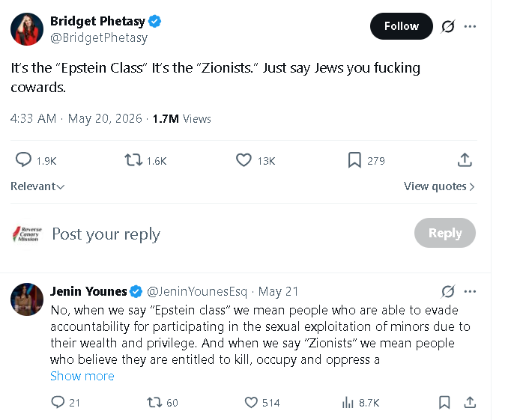Bookmark the post showing 279 bookmarks
This screenshot has height=420, width=514.
coord(354,160)
